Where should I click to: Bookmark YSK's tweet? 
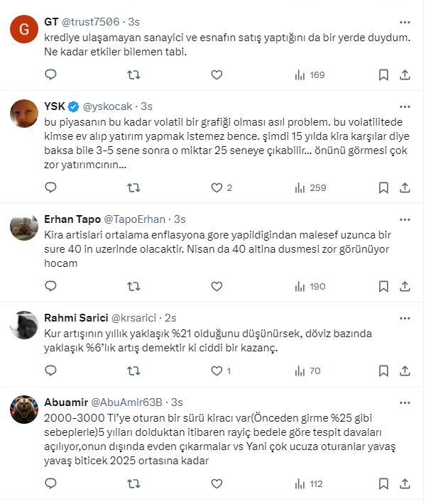383,188
